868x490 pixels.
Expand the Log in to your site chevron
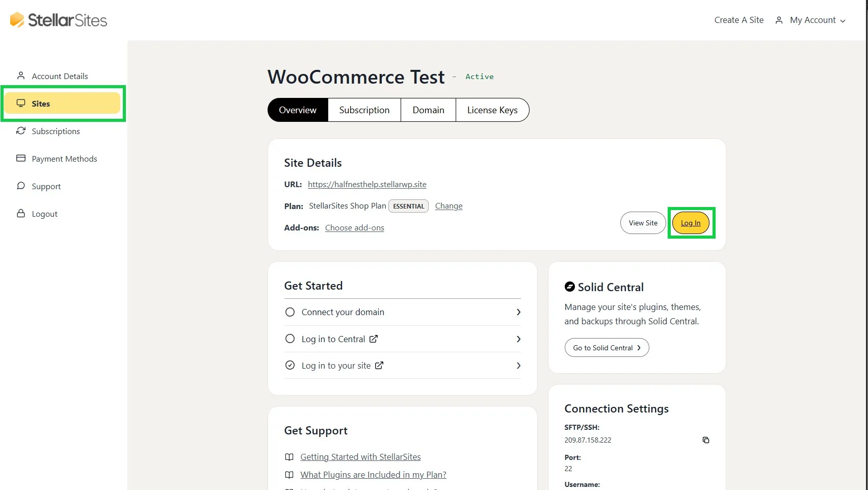[x=518, y=365]
